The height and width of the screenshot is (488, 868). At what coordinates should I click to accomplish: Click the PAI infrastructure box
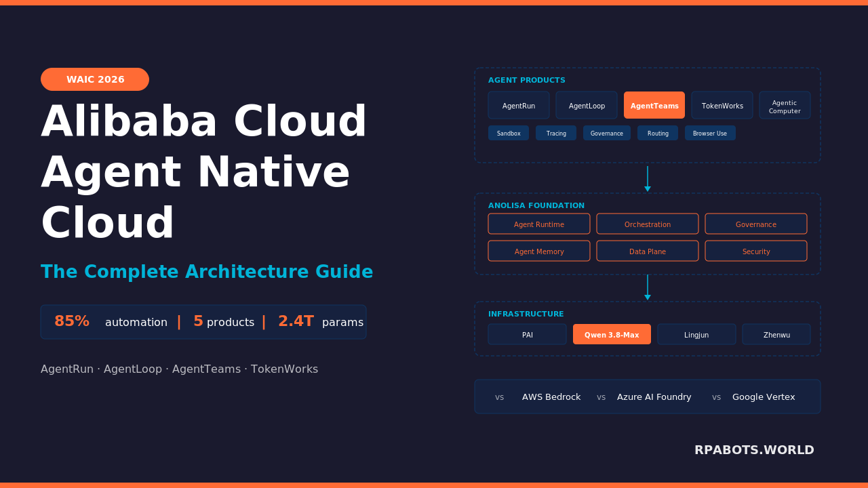click(527, 334)
